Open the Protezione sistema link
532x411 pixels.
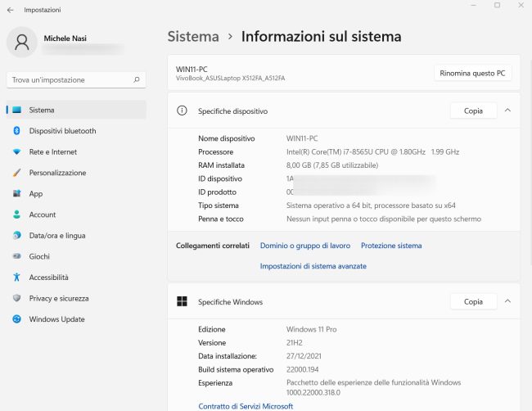(x=391, y=246)
